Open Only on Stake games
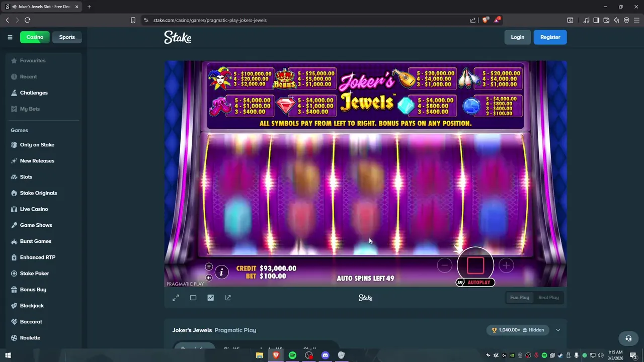 [x=43, y=145]
